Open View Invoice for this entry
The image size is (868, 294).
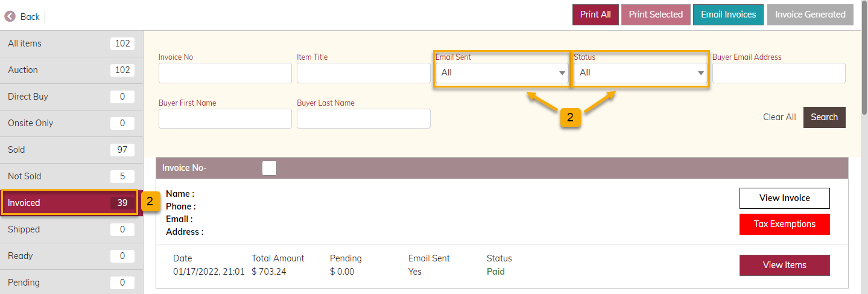tap(784, 198)
